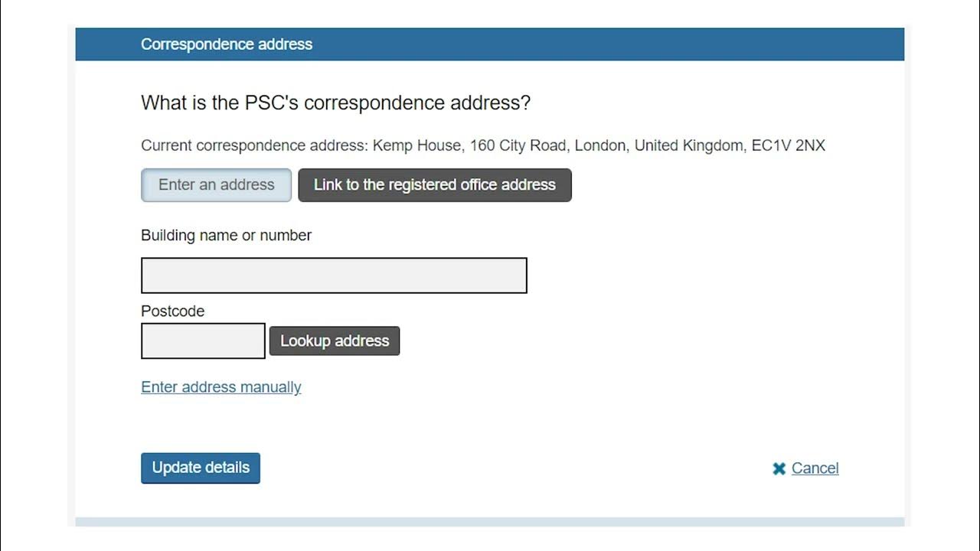Image resolution: width=980 pixels, height=551 pixels.
Task: Focus the Building name or number field
Action: click(334, 275)
